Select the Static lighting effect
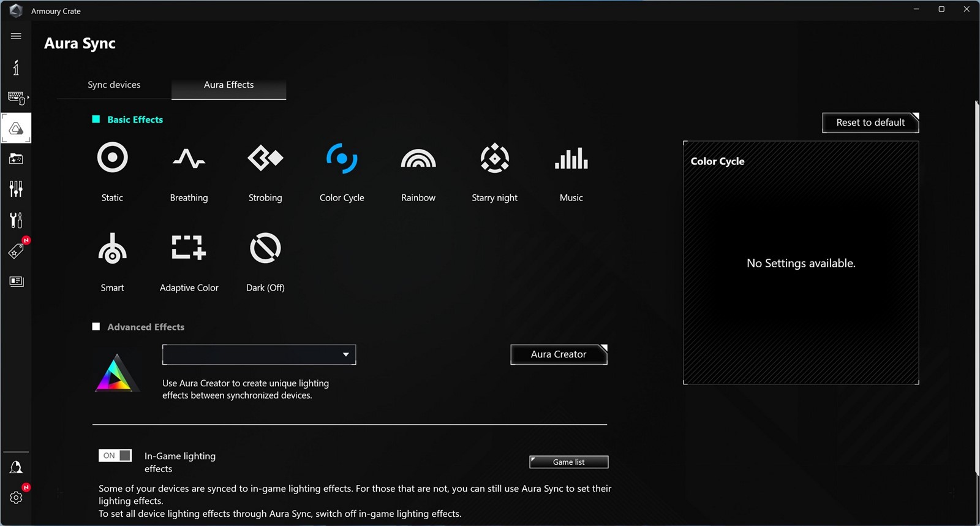The image size is (980, 526). [x=113, y=158]
